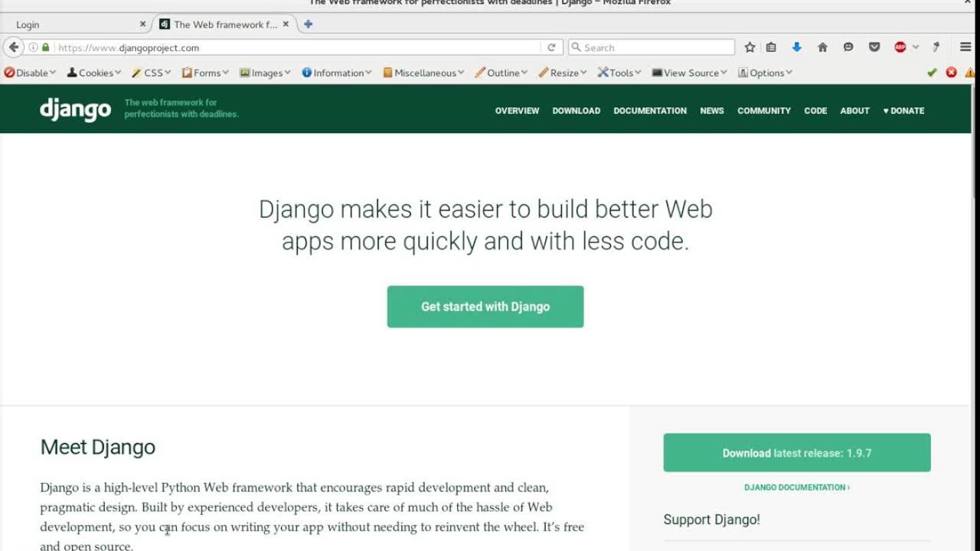Expand the Forms dropdown
This screenshot has height=551, width=980.
click(204, 73)
